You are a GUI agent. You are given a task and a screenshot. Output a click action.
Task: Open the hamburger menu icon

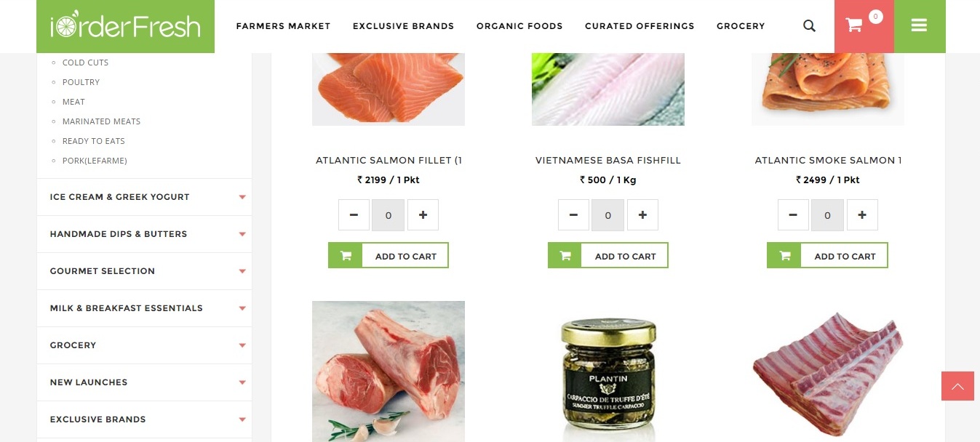click(x=919, y=26)
